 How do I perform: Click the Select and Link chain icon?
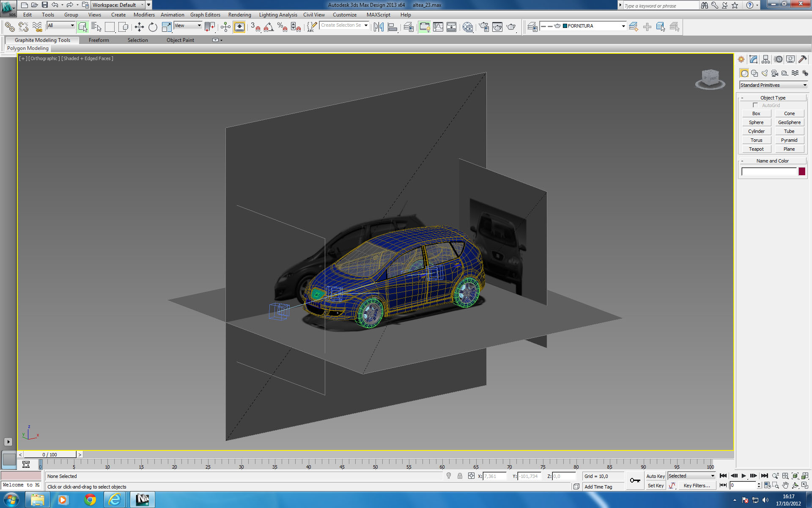pyautogui.click(x=10, y=27)
